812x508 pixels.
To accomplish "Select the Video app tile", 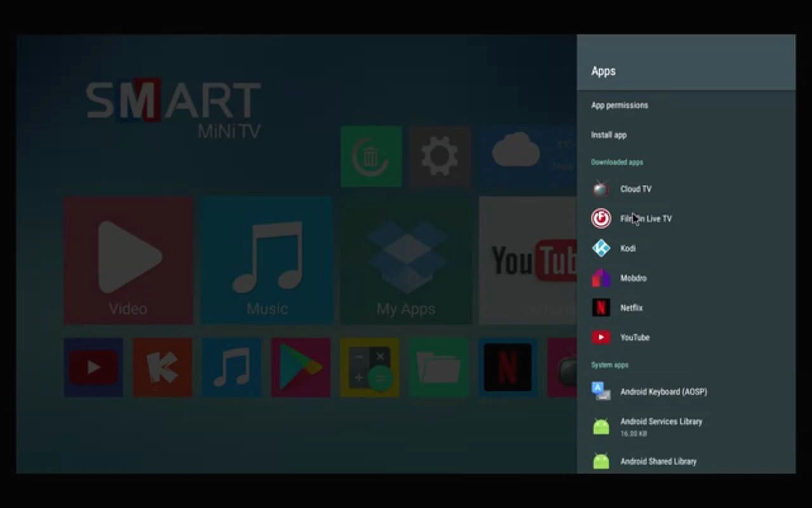I will tap(128, 259).
